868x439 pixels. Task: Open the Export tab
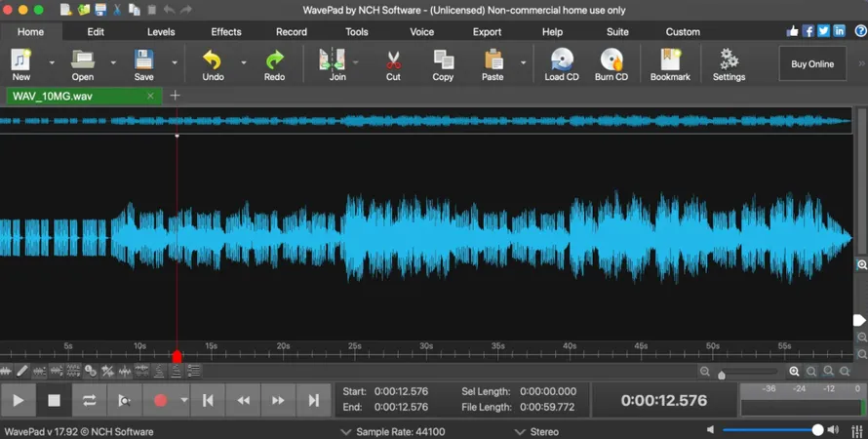[x=487, y=31]
